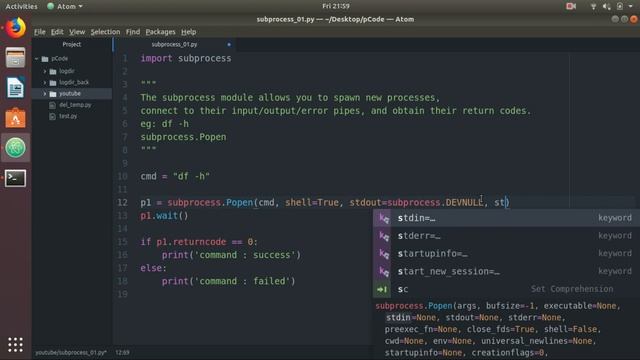The width and height of the screenshot is (640, 360).
Task: Click the youtube folder icon
Action: click(x=53, y=94)
